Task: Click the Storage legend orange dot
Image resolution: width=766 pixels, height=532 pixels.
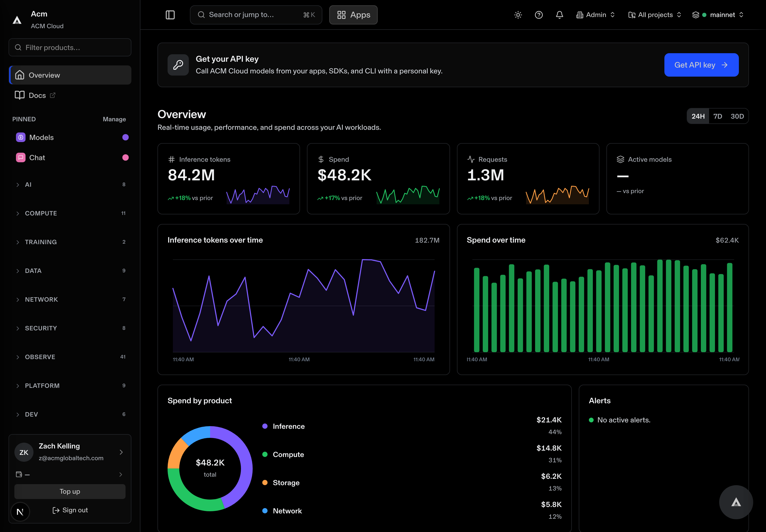Action: [265, 482]
